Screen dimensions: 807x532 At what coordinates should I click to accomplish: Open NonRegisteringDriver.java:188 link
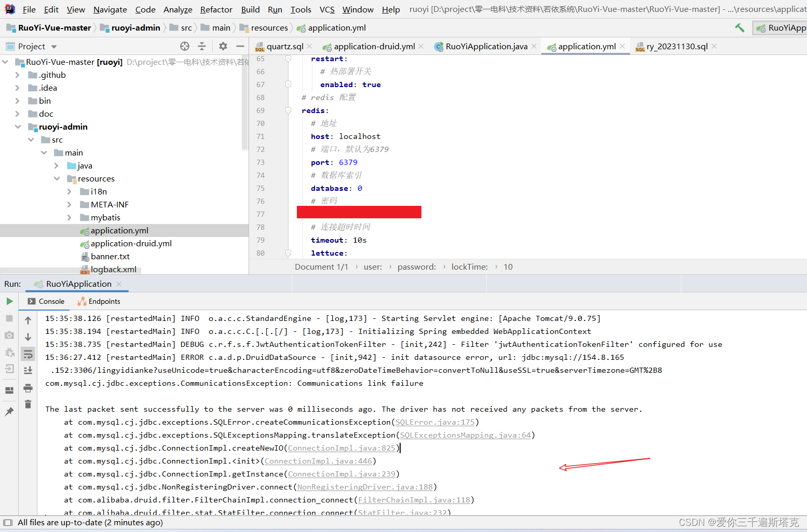(x=365, y=487)
